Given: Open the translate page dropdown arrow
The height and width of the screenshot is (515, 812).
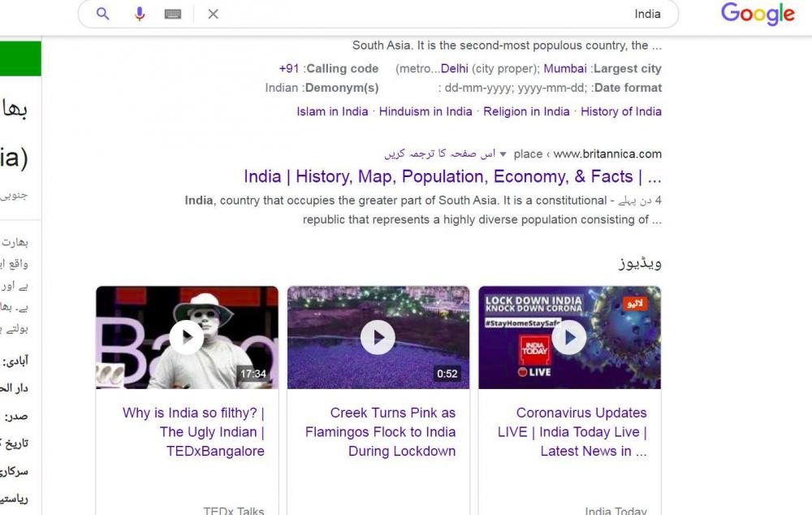Looking at the screenshot, I should click(503, 154).
